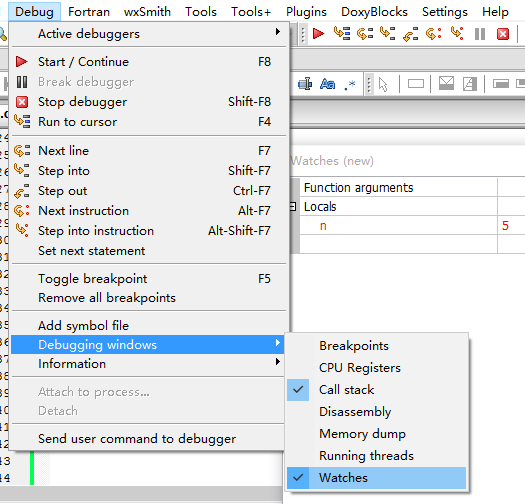Image resolution: width=525 pixels, height=504 pixels.
Task: Select the local variable n row
Action: (398, 226)
